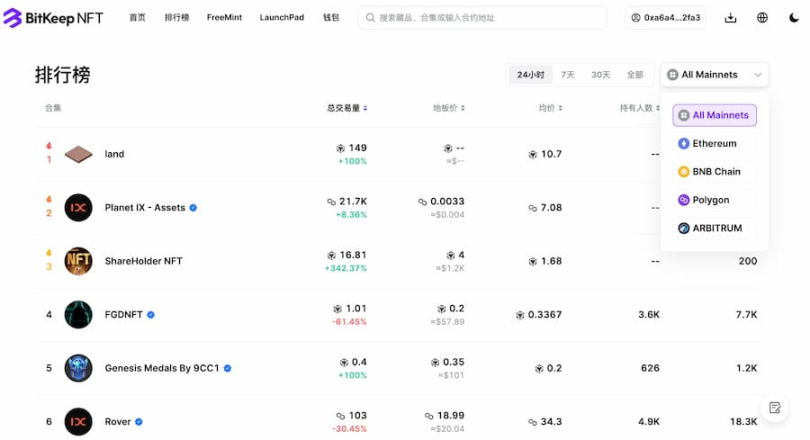Toggle dark mode moon icon

[793, 18]
